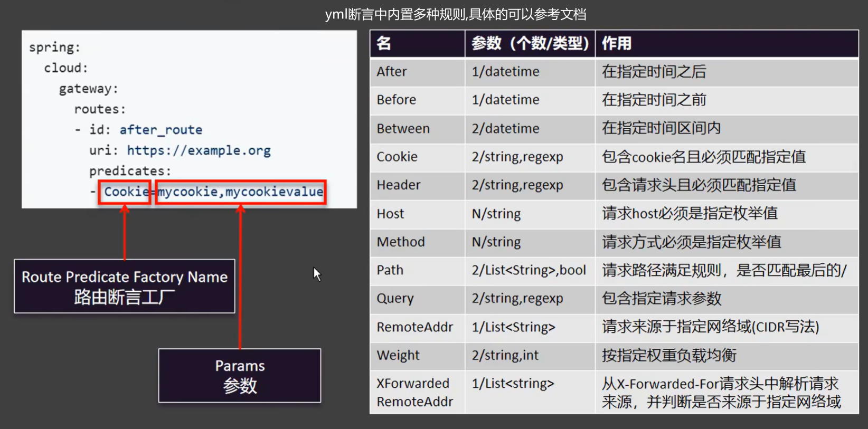This screenshot has height=429, width=868.
Task: Click 'routes:' line in the YAML code
Action: [x=100, y=109]
